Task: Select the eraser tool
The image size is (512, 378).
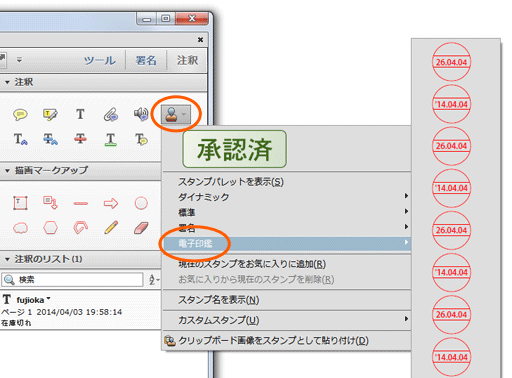Action: pyautogui.click(x=141, y=228)
